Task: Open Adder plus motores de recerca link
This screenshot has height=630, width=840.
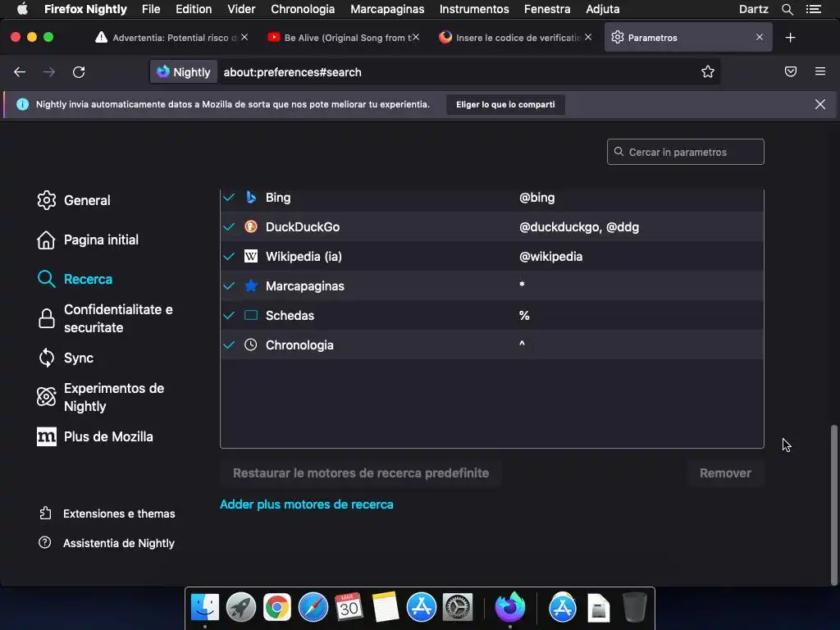Action: 307,504
